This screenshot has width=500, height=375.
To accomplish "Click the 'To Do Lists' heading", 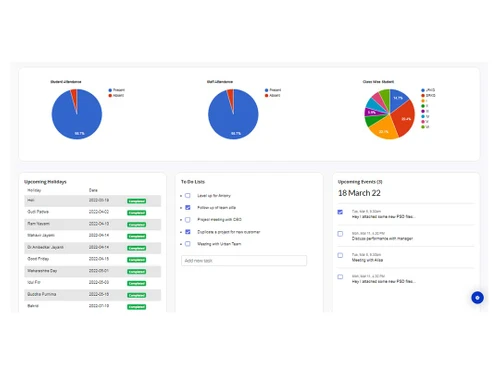I will (x=193, y=182).
